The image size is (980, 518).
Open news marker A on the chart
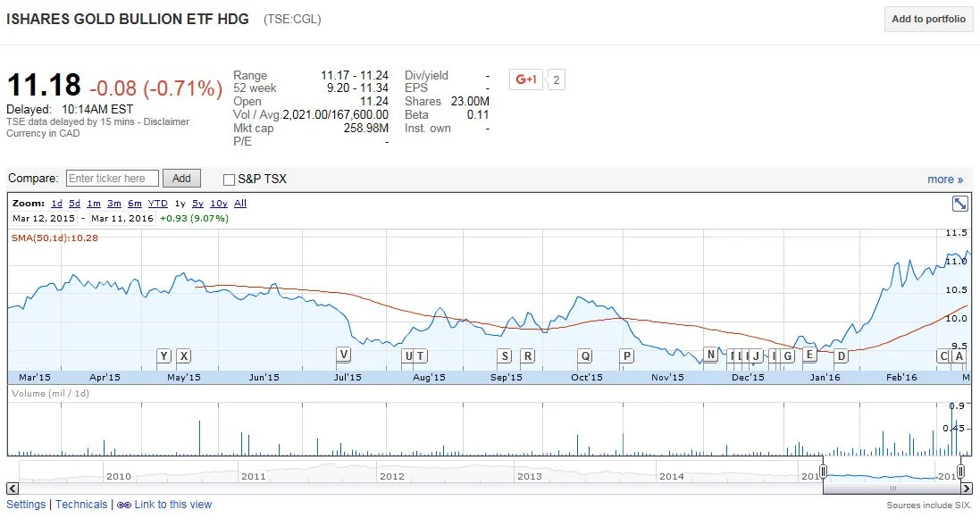(x=959, y=356)
